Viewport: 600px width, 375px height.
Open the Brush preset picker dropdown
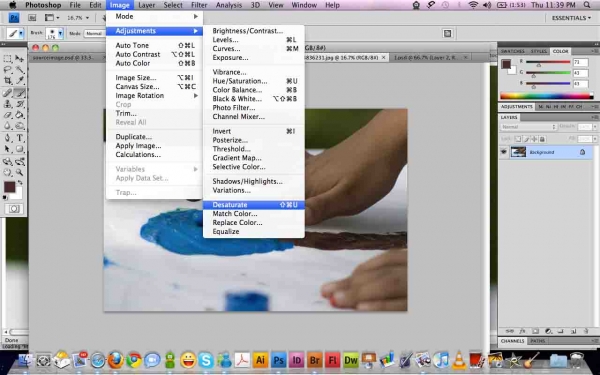pos(60,34)
